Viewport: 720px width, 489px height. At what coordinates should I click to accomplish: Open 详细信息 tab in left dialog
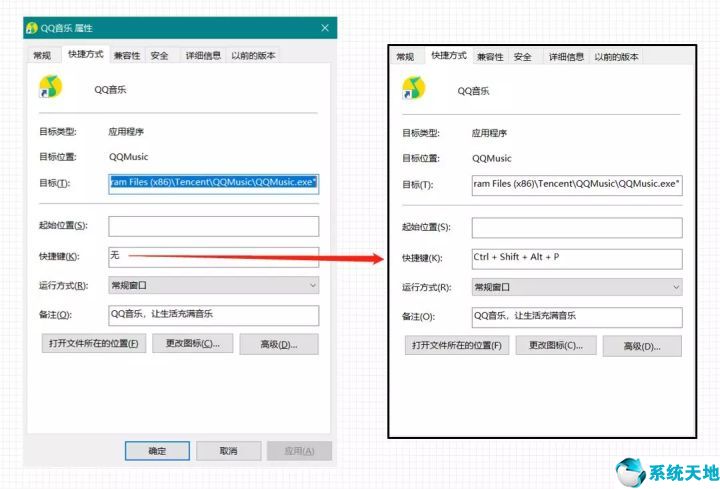(203, 56)
